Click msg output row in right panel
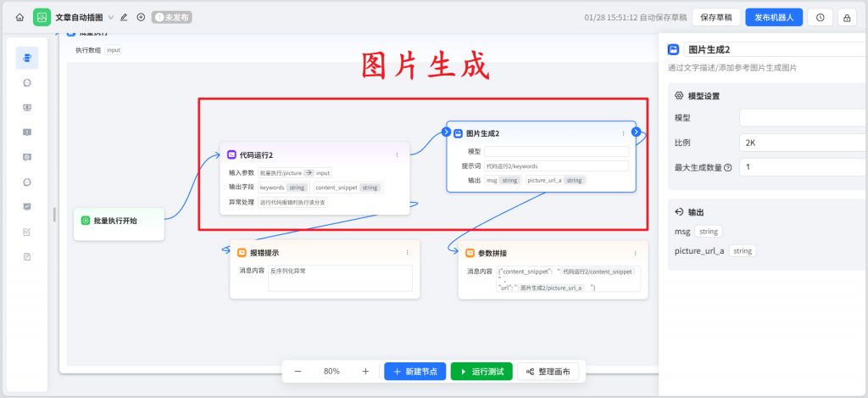 698,232
